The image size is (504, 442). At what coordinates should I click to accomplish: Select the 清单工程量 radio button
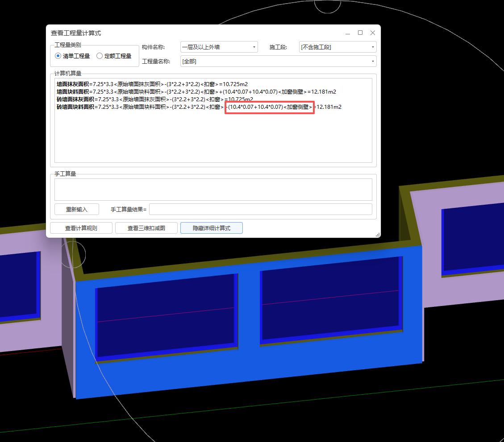point(59,55)
